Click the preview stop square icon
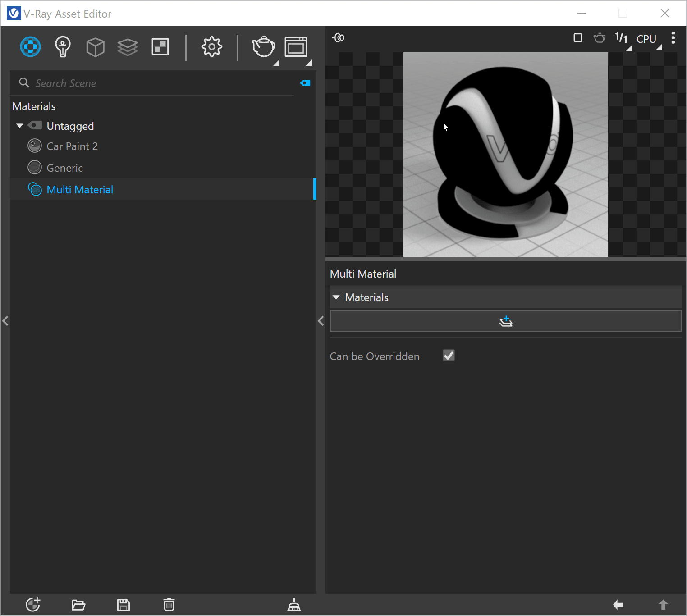This screenshot has width=687, height=616. coord(578,38)
